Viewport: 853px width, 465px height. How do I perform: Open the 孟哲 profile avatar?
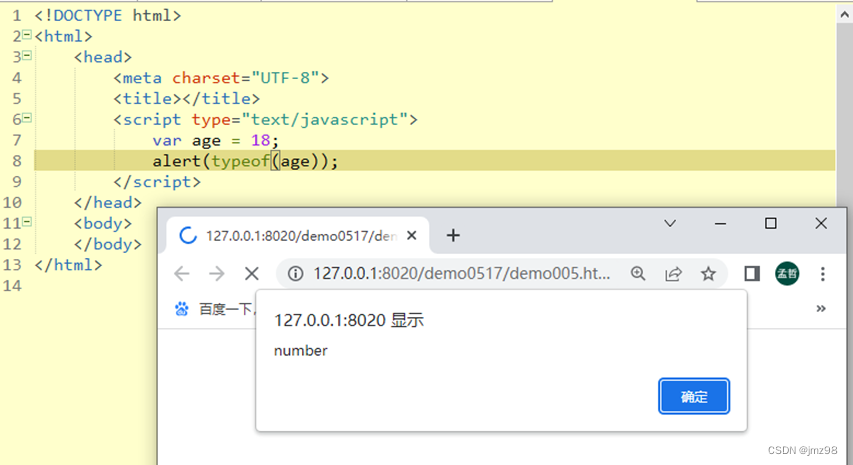pyautogui.click(x=787, y=274)
